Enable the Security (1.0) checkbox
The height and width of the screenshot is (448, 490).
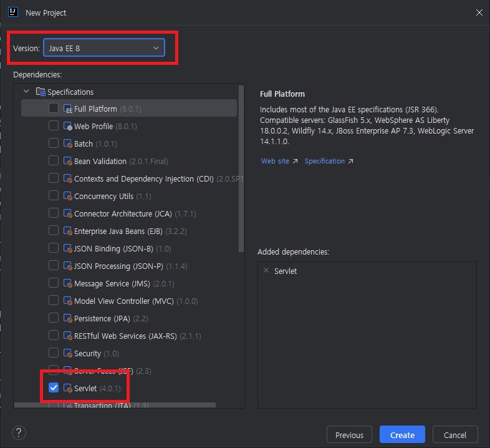point(54,353)
